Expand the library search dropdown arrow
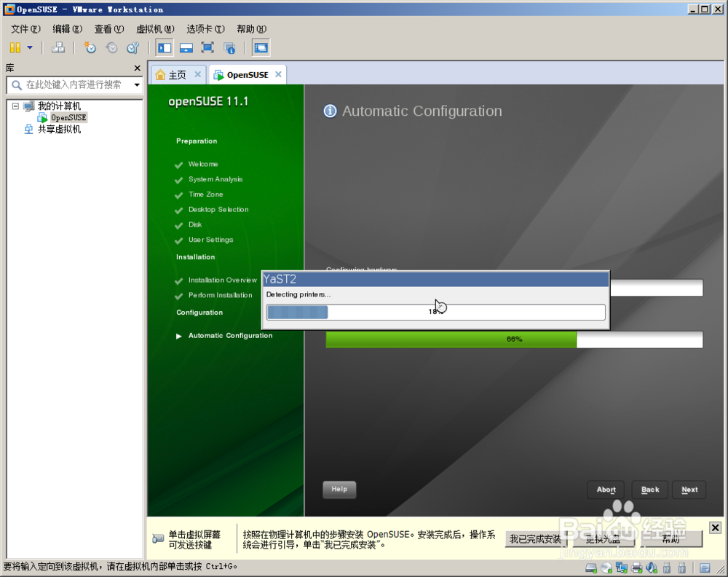This screenshot has width=728, height=577. pos(137,85)
